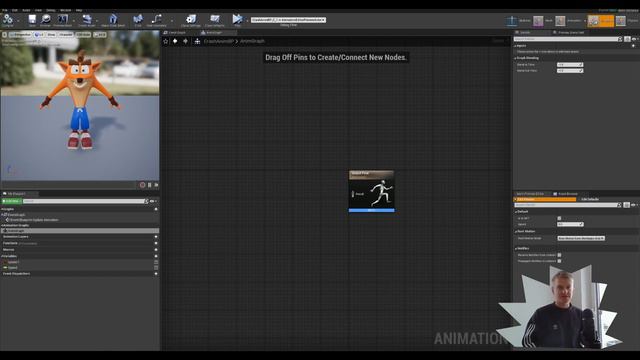The height and width of the screenshot is (360, 640).
Task: Click the Result pin on Output Pose
Action: [353, 194]
